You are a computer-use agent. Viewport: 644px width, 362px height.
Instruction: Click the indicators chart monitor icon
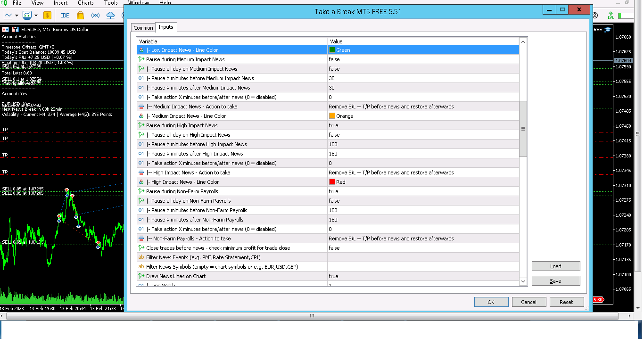coord(27,16)
